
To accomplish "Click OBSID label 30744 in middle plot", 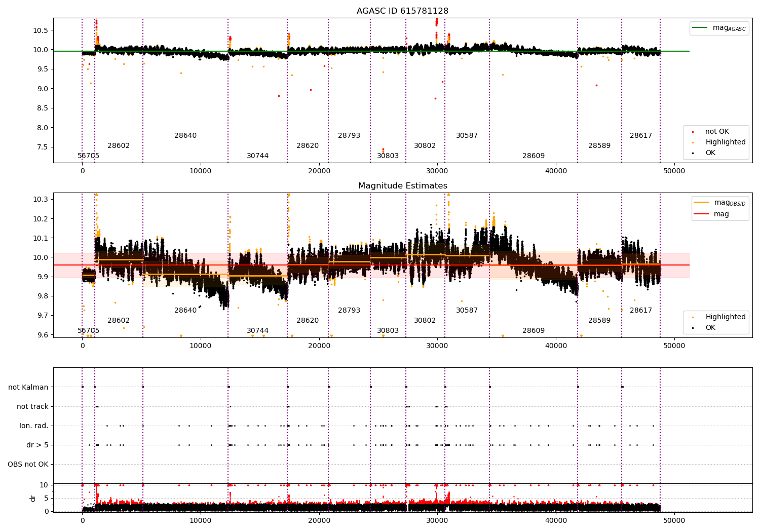I will pyautogui.click(x=257, y=331).
